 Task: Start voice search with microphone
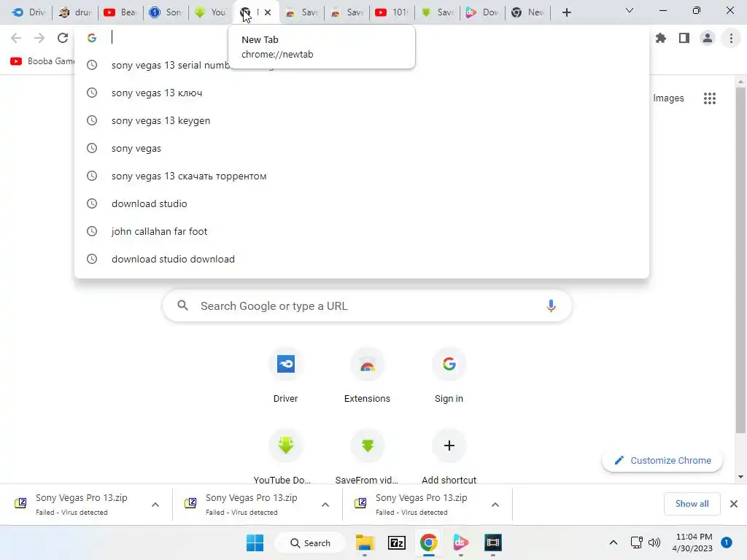[551, 306]
